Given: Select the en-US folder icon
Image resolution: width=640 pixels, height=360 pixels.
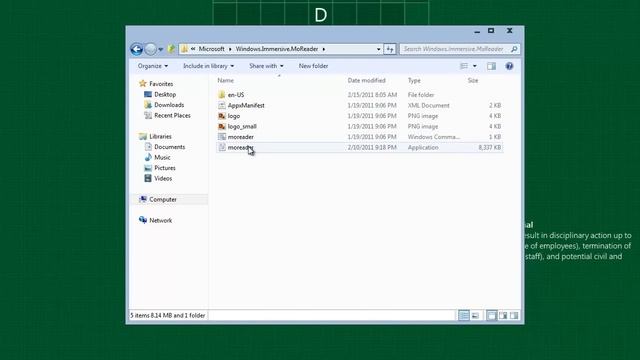Looking at the screenshot, I should (222, 95).
